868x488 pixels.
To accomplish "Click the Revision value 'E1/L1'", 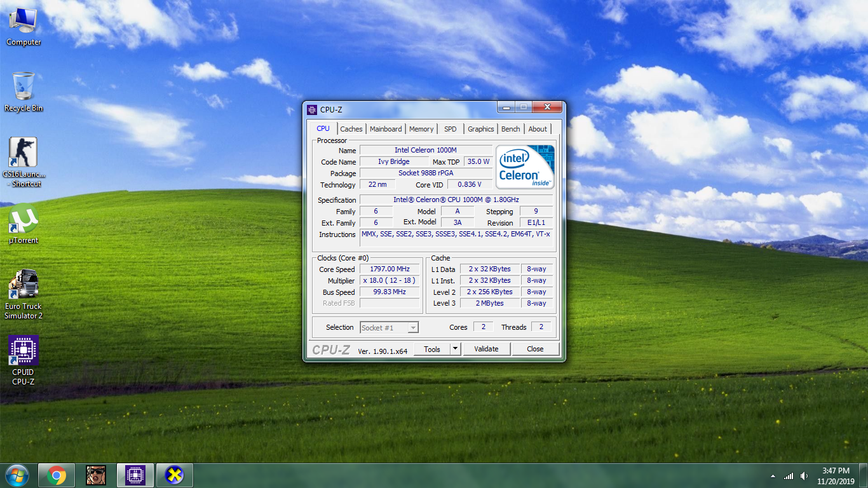I will tap(536, 222).
